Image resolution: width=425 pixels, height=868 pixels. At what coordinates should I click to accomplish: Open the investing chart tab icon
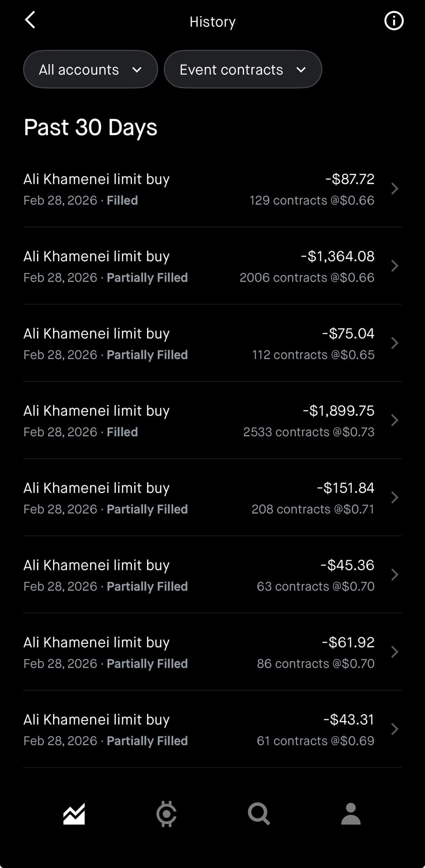click(74, 814)
